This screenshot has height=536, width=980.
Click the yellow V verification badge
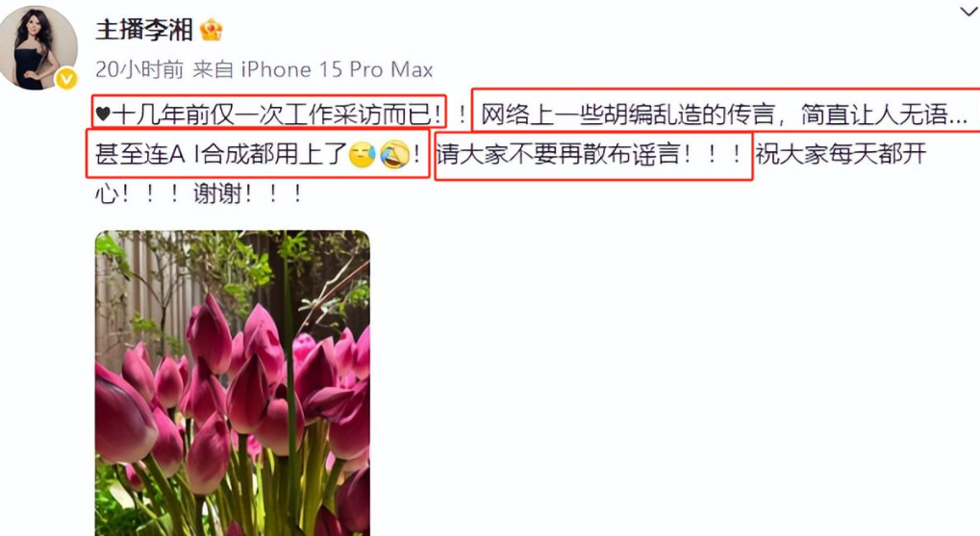[66, 78]
